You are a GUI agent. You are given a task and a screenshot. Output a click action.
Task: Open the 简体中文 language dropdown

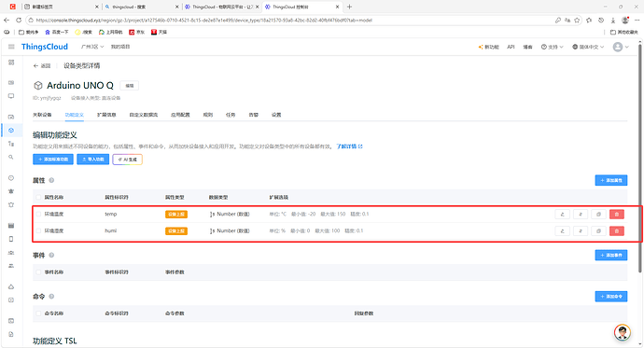click(588, 48)
